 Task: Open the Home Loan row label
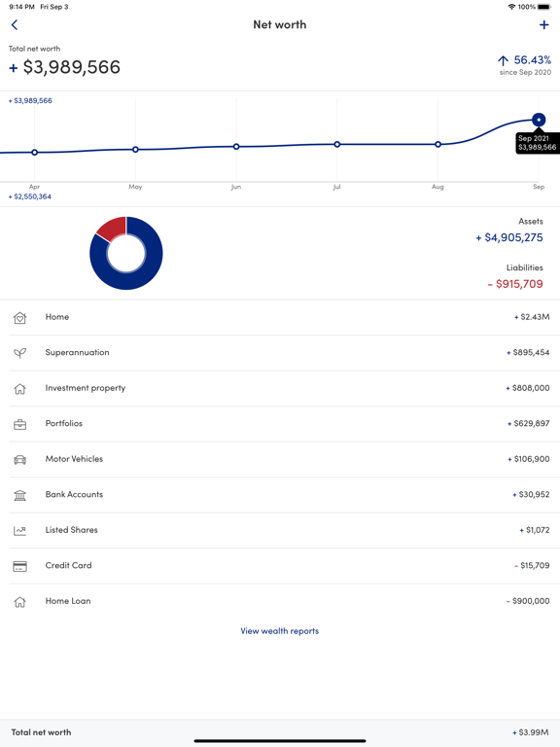[68, 601]
